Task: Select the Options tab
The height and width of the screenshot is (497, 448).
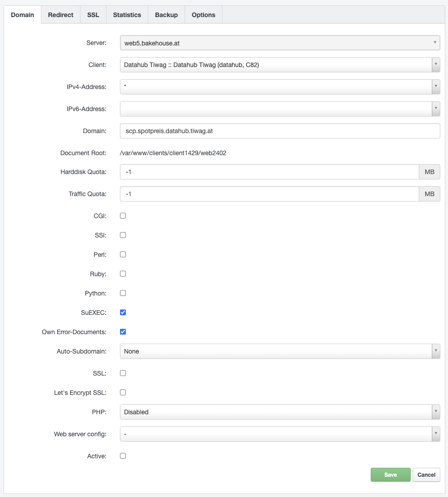Action: tap(204, 15)
